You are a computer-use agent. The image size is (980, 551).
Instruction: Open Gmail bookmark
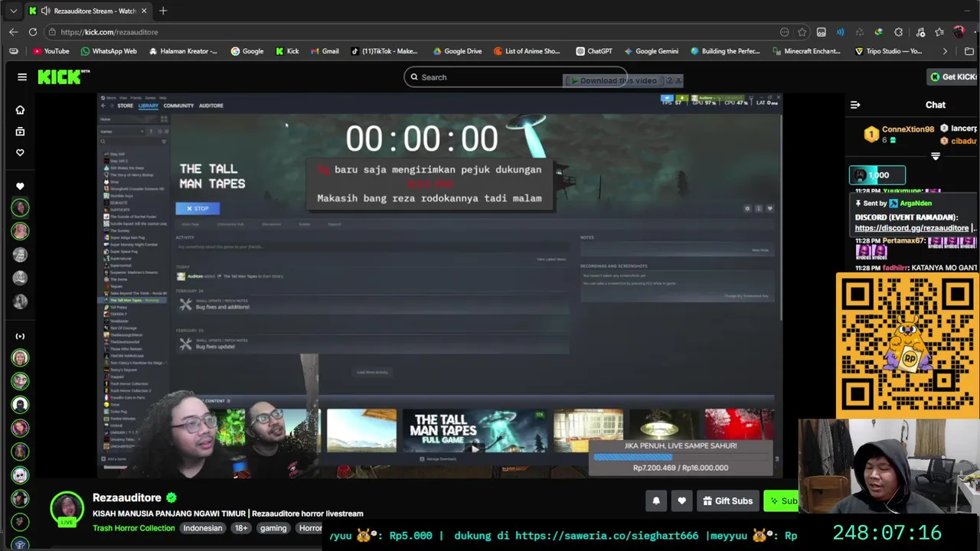(325, 51)
